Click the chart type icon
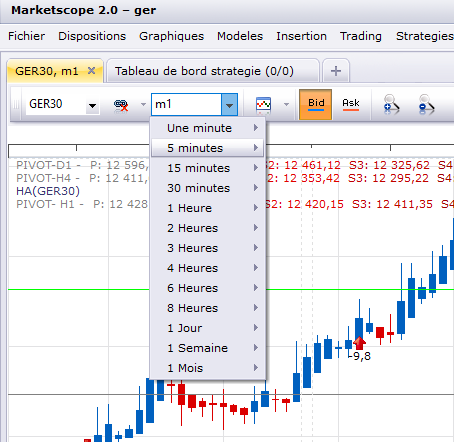 pos(263,105)
